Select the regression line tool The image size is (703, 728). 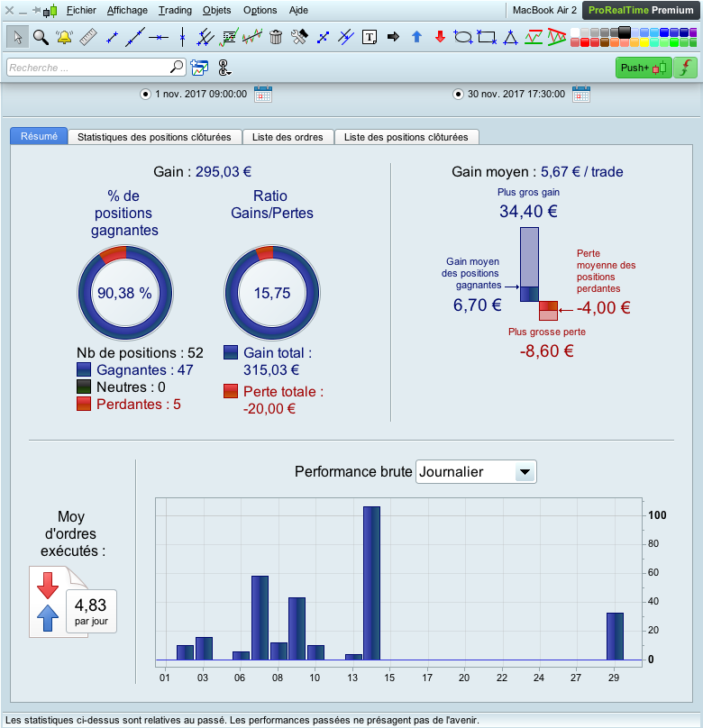pyautogui.click(x=252, y=37)
